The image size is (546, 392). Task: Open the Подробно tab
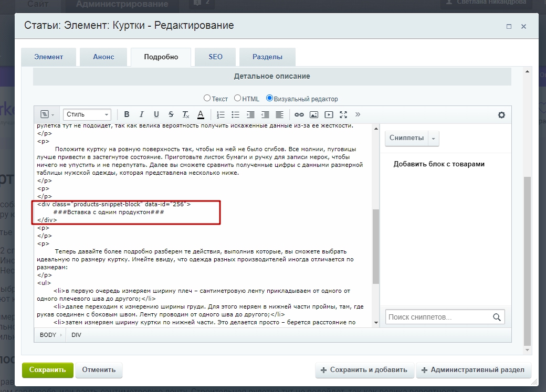161,57
